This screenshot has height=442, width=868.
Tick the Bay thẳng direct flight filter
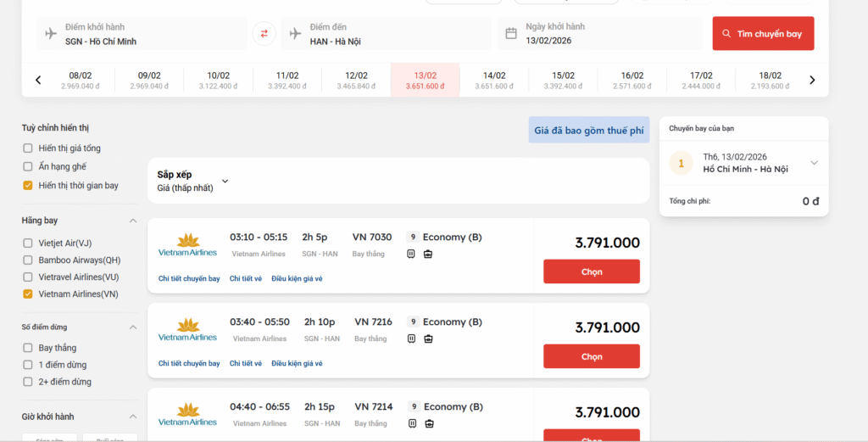(28, 348)
